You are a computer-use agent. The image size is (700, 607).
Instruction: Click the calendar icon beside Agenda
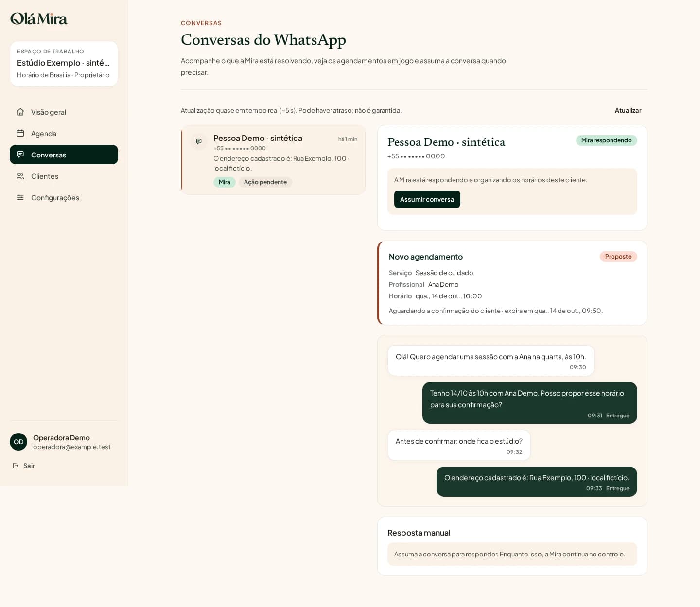pyautogui.click(x=20, y=133)
